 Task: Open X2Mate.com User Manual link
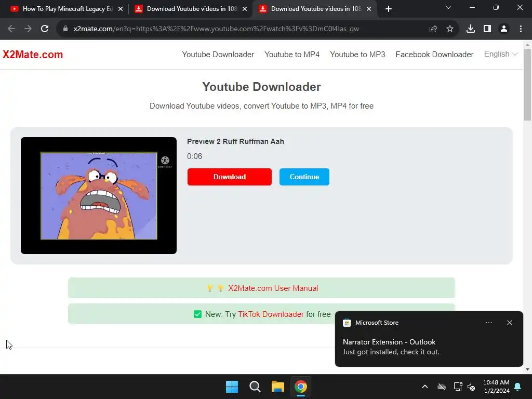273,288
